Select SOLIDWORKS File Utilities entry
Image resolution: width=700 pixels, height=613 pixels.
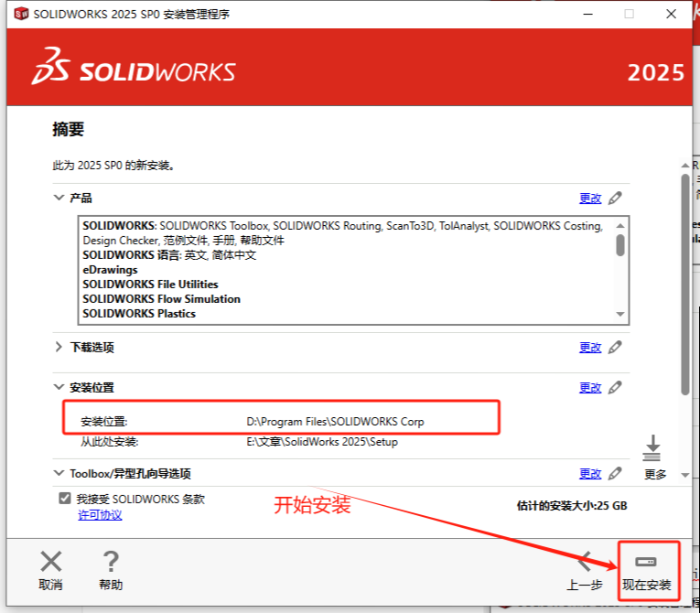click(x=150, y=285)
